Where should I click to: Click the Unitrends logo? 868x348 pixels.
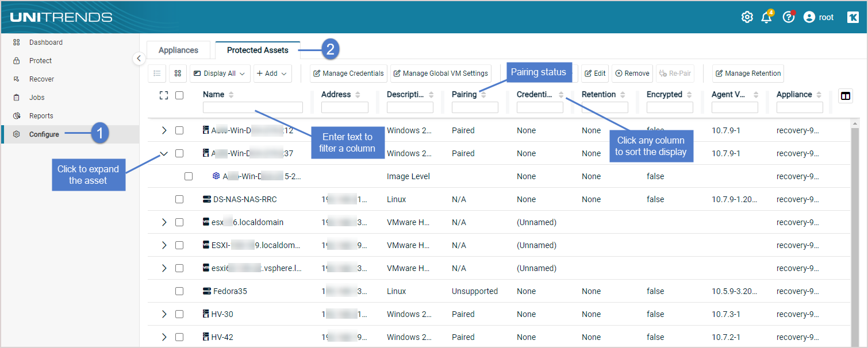pyautogui.click(x=61, y=17)
